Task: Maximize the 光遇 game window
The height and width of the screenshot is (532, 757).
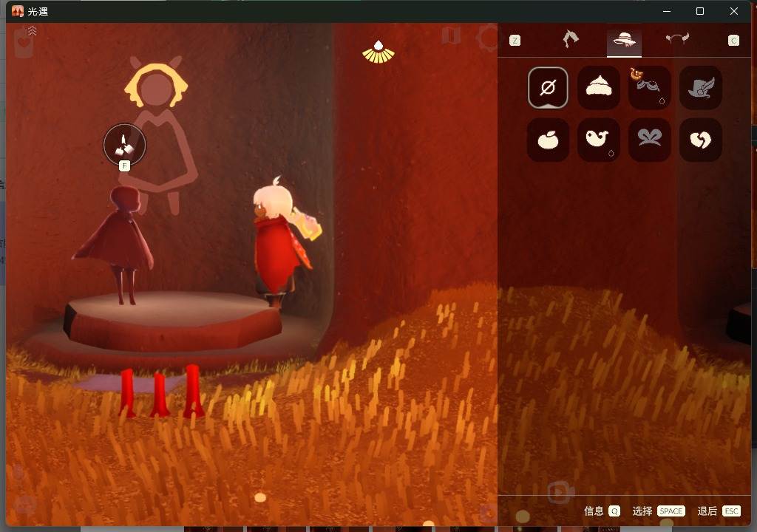Action: click(700, 11)
